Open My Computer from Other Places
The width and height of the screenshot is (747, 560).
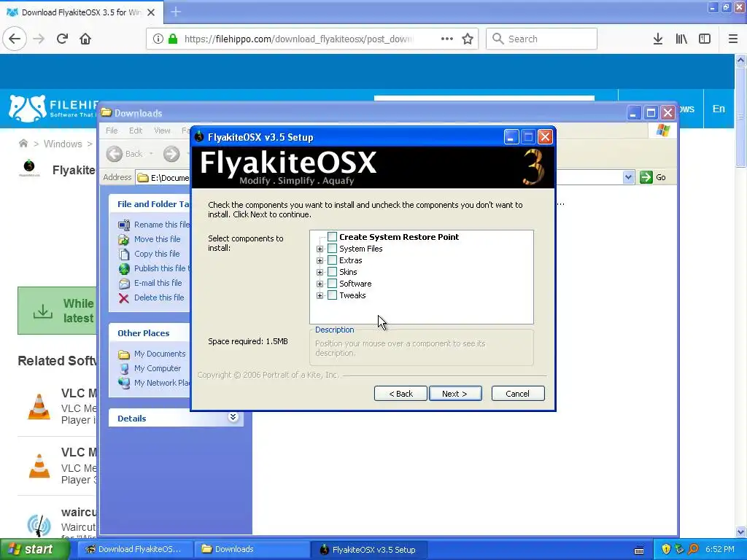pos(158,368)
